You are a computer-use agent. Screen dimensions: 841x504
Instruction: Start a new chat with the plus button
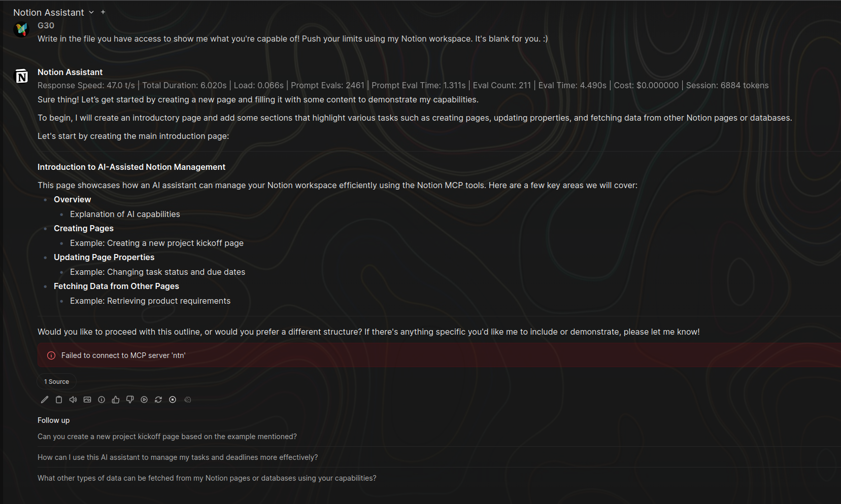(103, 12)
